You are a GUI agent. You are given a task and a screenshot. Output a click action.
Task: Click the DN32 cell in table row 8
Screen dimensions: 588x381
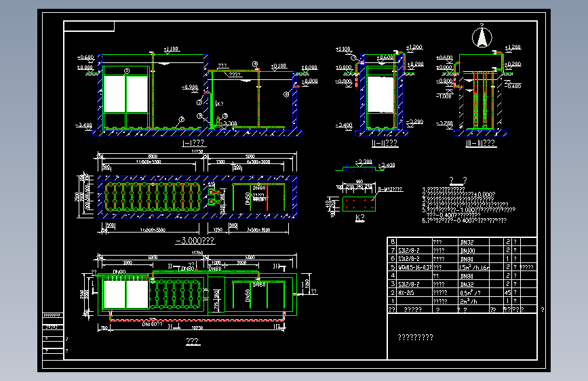[x=467, y=242]
